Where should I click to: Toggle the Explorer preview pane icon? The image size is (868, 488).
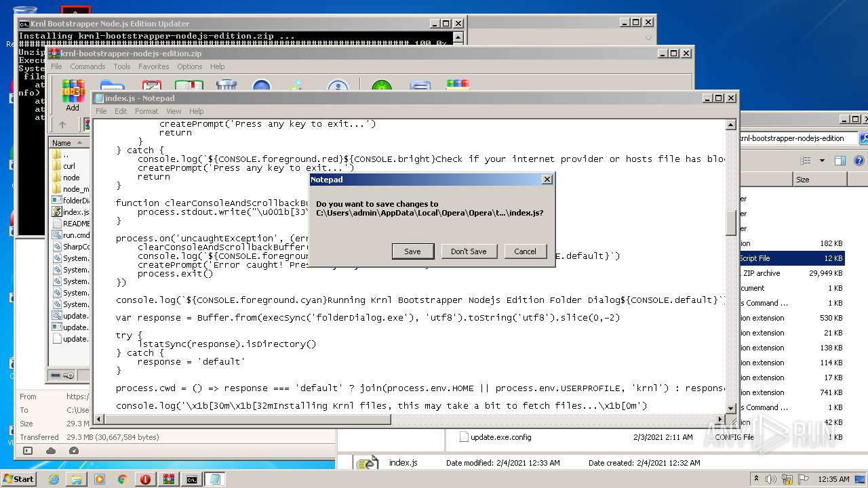[840, 161]
